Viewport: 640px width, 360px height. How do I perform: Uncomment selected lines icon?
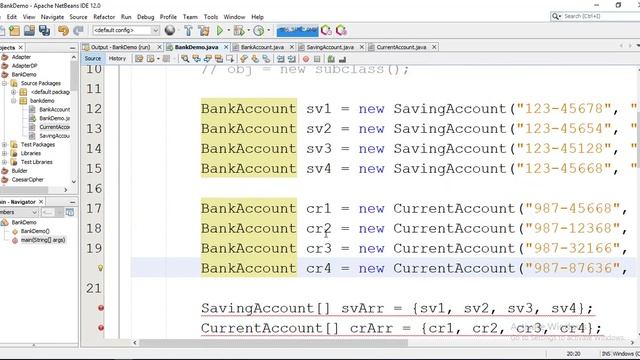[342, 59]
